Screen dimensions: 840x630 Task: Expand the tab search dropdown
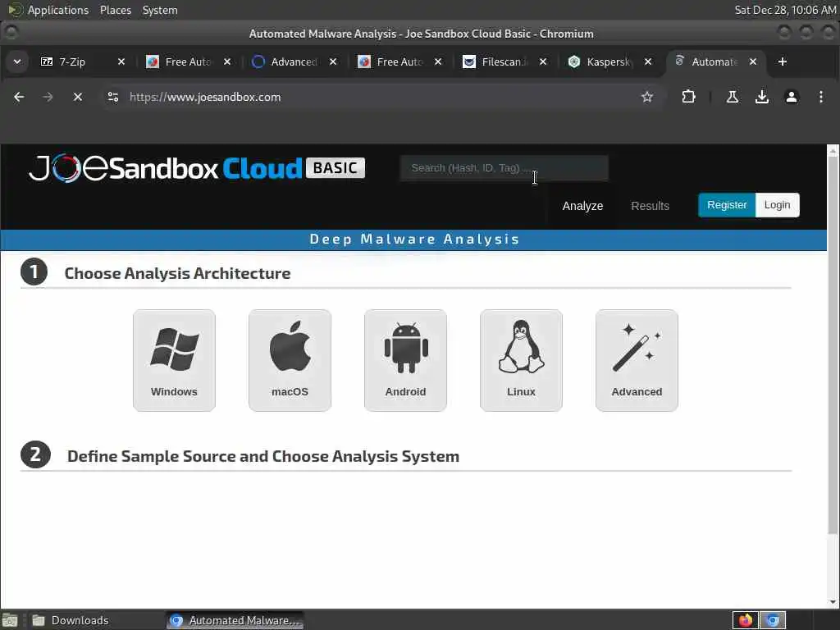click(x=17, y=62)
